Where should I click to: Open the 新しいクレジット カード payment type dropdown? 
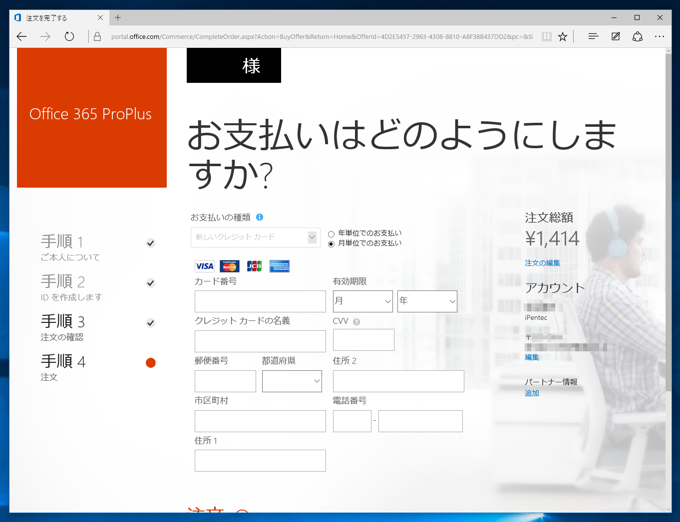[255, 237]
